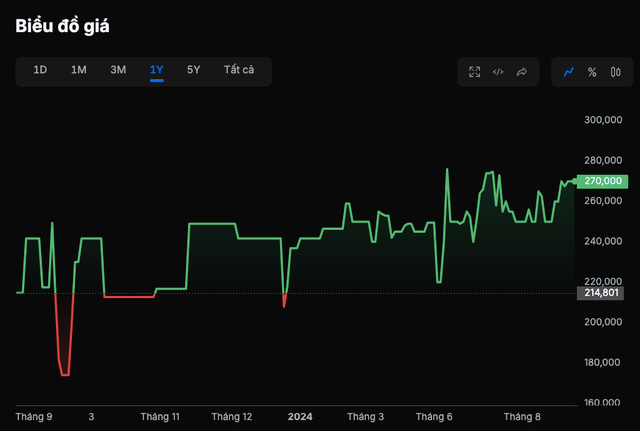Click the Tháng 12 label on the time axis

233,416
